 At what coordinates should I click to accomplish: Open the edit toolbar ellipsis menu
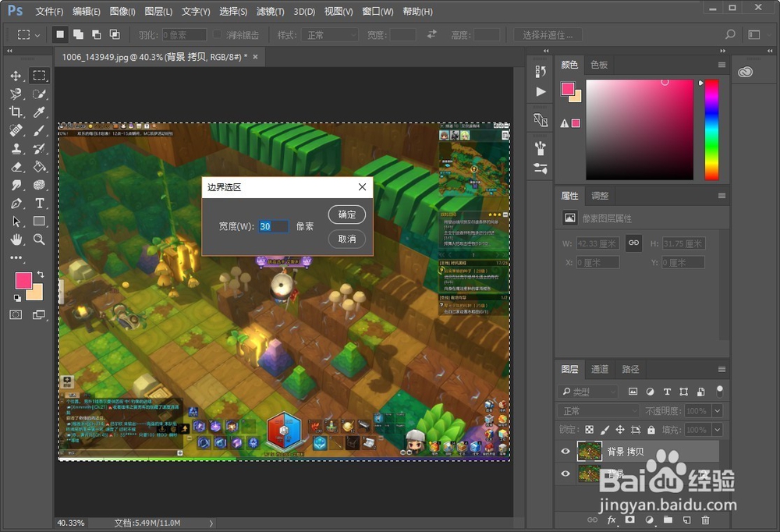coord(16,257)
